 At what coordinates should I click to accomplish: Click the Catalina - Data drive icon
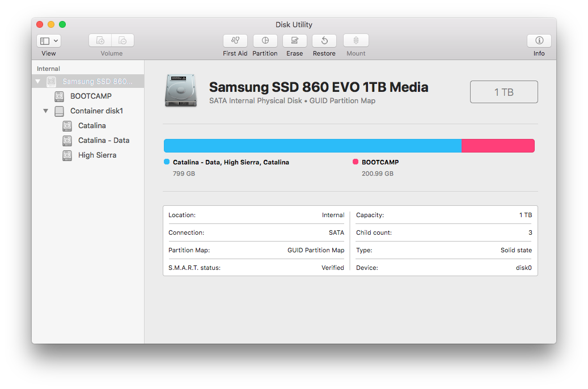67,141
